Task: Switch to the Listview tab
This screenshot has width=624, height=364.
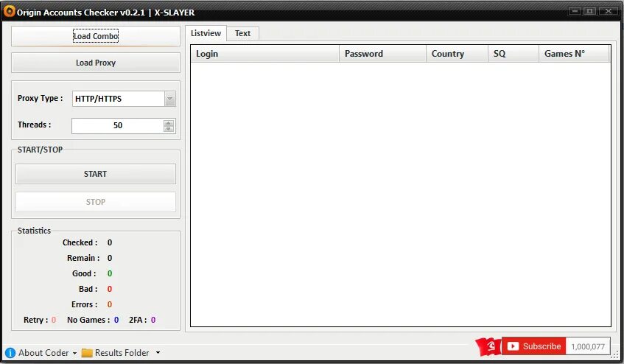Action: 206,33
